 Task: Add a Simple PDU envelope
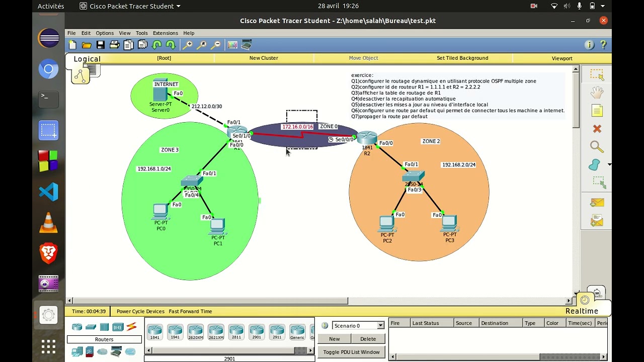tap(597, 203)
